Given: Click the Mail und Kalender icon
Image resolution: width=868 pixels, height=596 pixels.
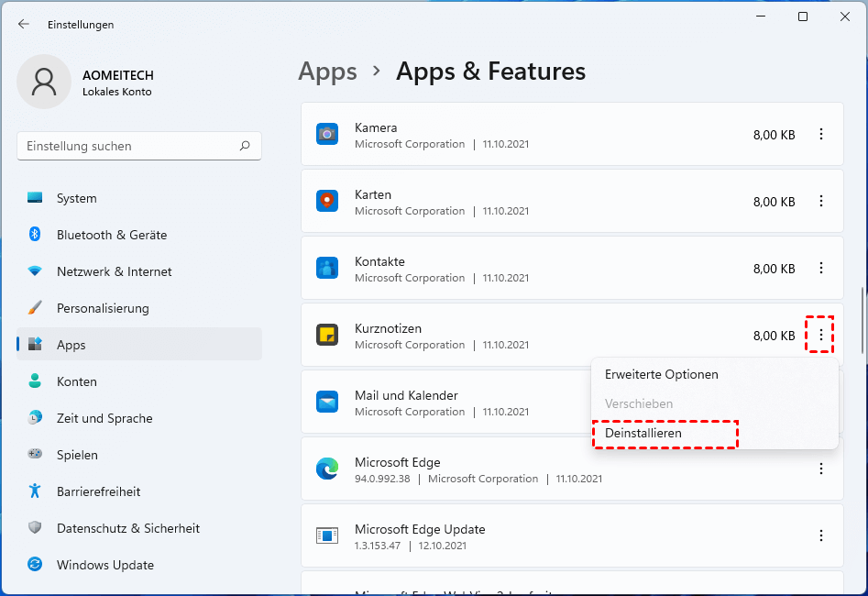Looking at the screenshot, I should click(327, 403).
